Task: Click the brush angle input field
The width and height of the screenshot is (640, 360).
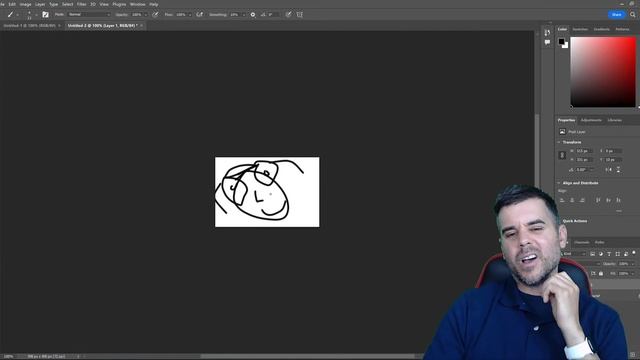Action: [274, 15]
